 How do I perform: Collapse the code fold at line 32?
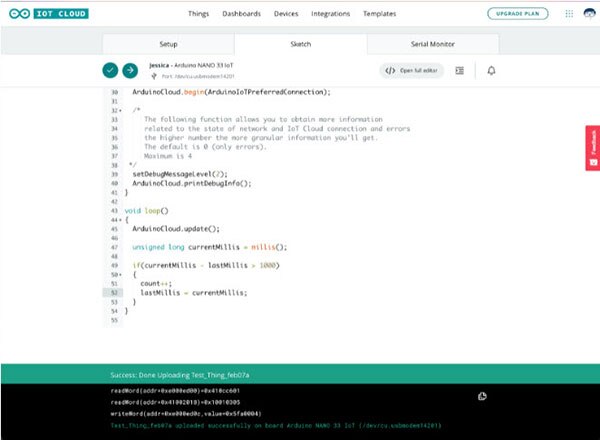click(x=120, y=109)
